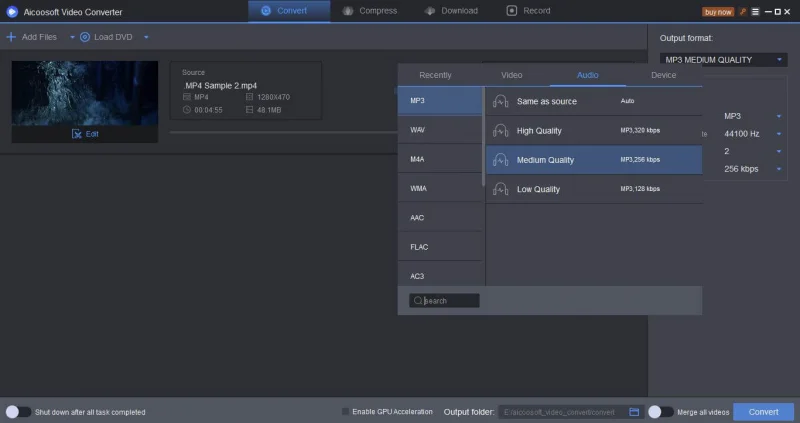The width and height of the screenshot is (800, 423).
Task: Open the hamburger menu in title bar
Action: 755,11
